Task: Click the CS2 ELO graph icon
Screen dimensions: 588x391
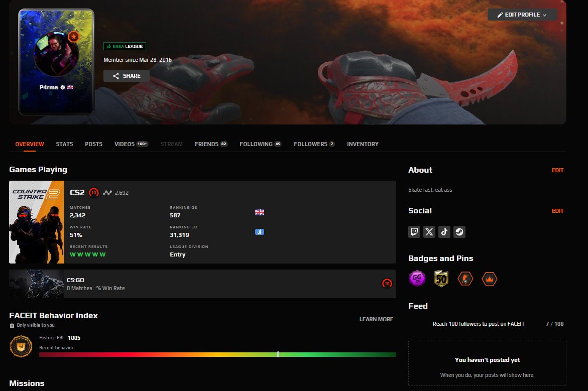Action: click(x=107, y=193)
